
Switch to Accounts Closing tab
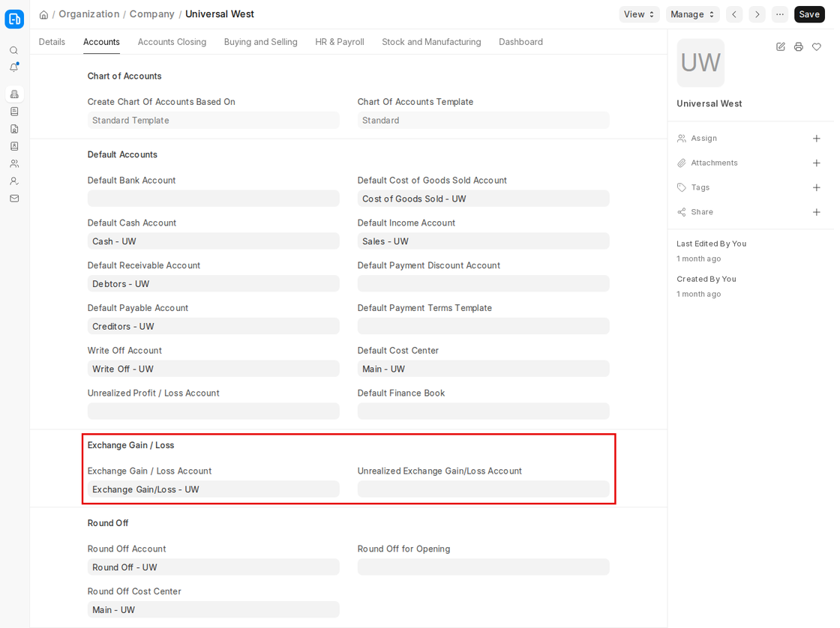pyautogui.click(x=172, y=42)
